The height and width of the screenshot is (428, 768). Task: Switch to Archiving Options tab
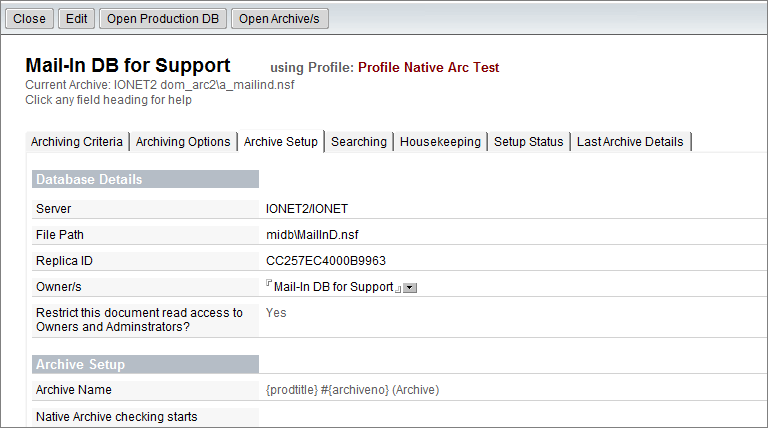tap(183, 142)
